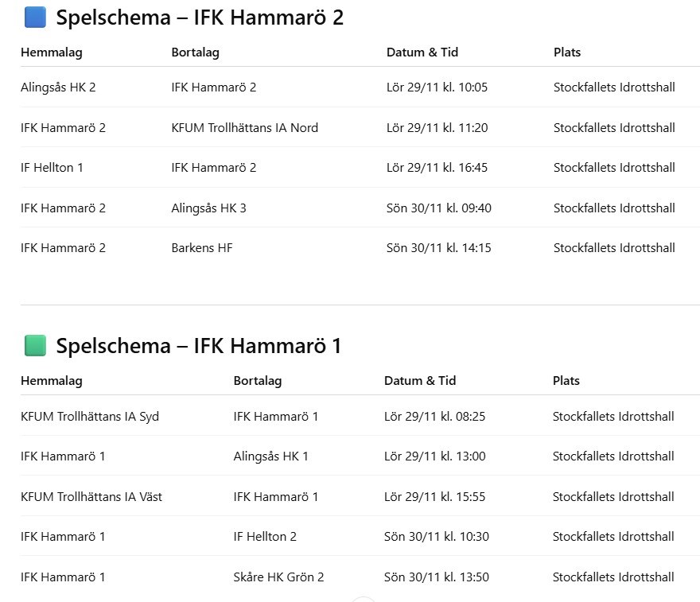
Task: Select the heading Spelschema – IFK Hammarö 1
Action: 199,346
